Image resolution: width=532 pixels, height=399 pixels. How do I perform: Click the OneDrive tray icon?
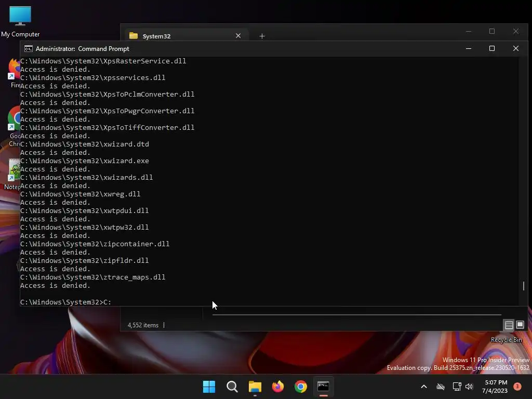441,387
